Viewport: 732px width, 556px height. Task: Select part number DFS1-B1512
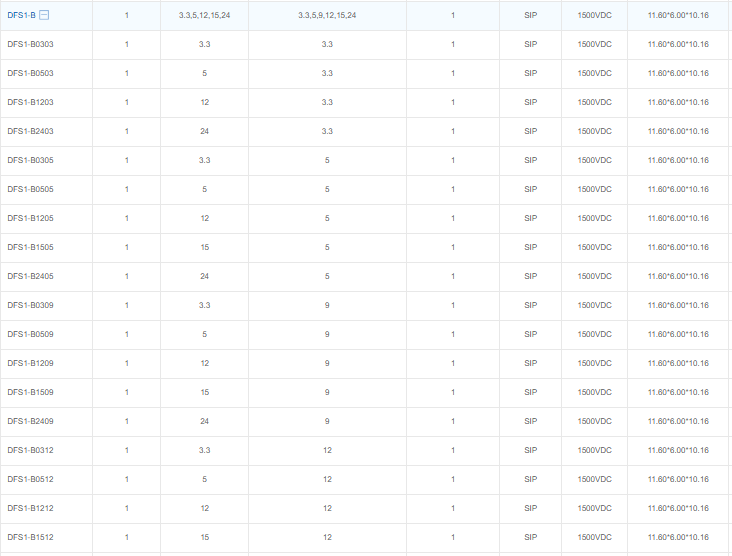[30, 537]
